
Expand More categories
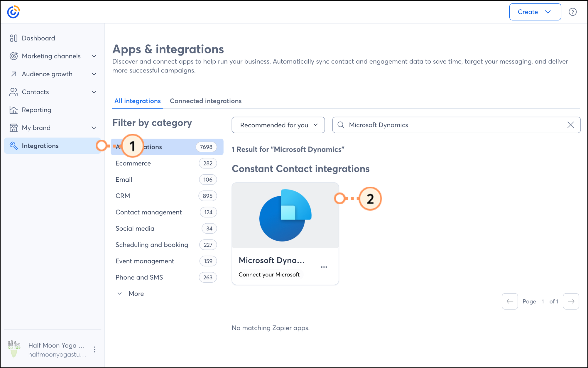click(131, 294)
